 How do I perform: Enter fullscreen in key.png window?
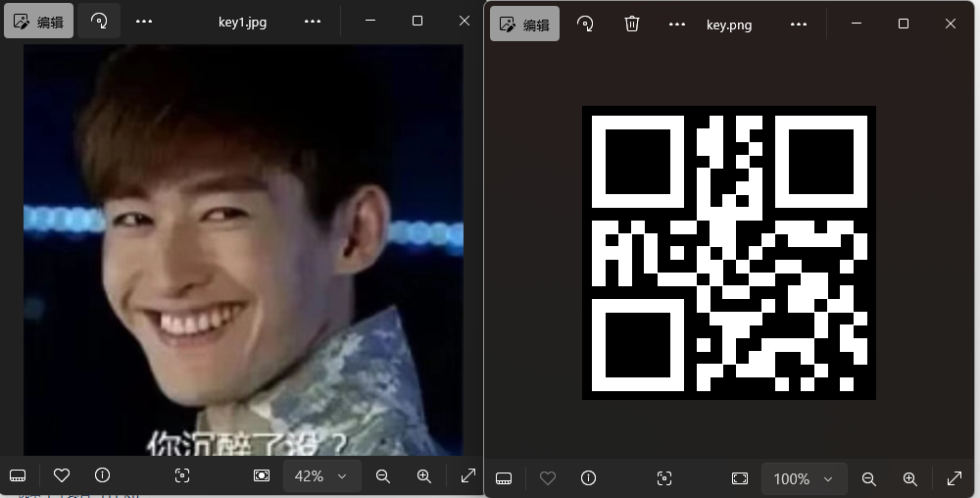[x=955, y=478]
